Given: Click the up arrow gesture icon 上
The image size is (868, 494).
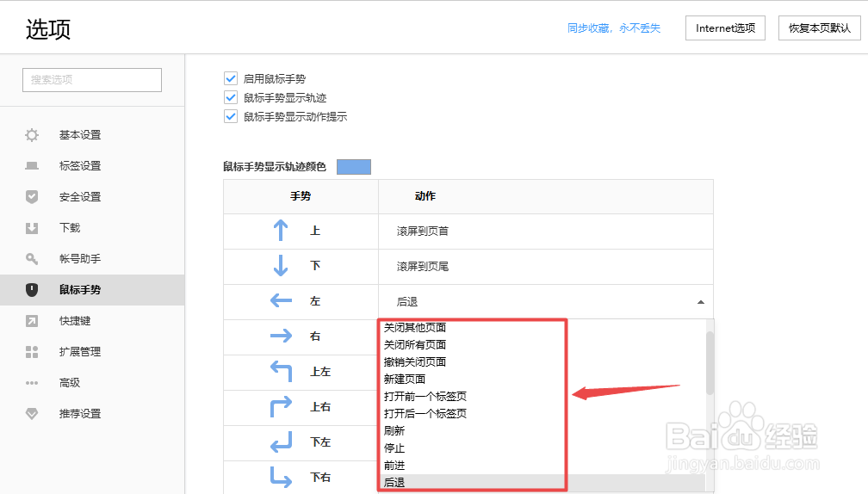Looking at the screenshot, I should coord(281,230).
